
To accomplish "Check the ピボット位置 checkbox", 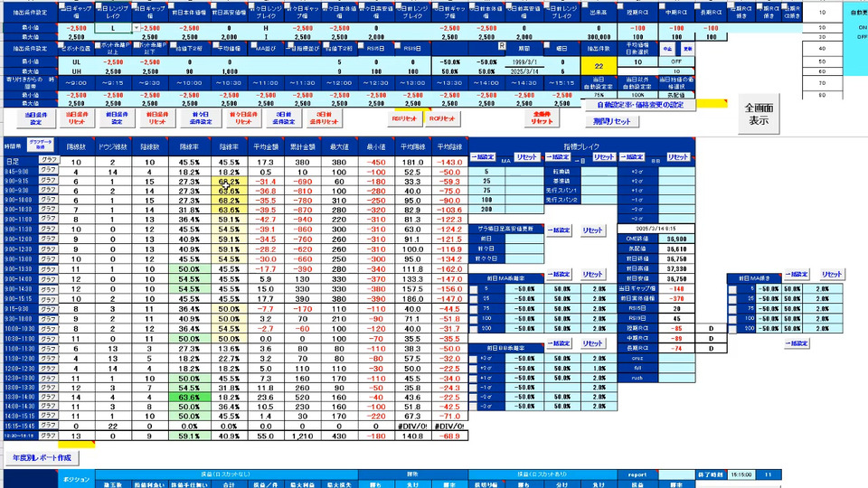I will pyautogui.click(x=62, y=45).
